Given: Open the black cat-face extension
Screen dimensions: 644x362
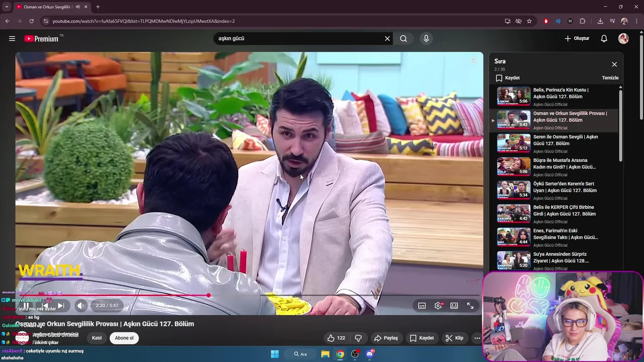Looking at the screenshot, I should point(570,21).
